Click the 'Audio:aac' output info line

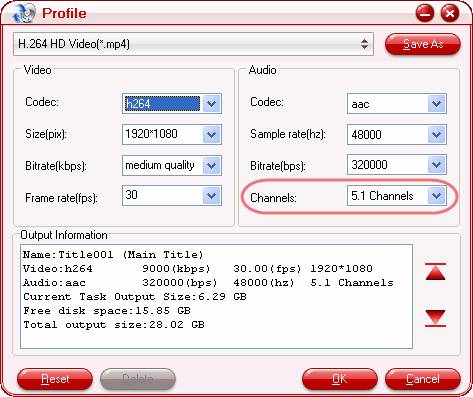tap(208, 283)
